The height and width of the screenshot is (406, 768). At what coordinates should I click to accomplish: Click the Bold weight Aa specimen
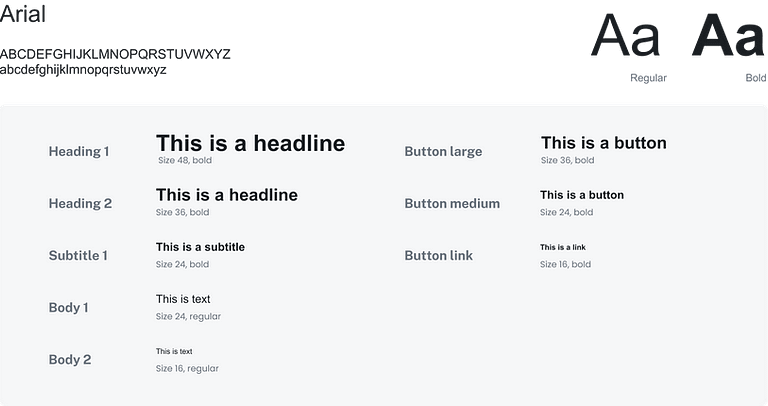click(731, 38)
